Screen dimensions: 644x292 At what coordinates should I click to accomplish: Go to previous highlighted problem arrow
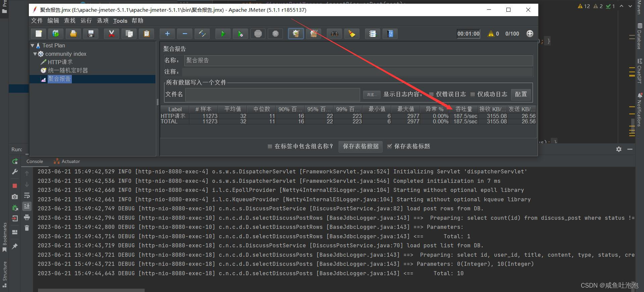click(x=622, y=6)
